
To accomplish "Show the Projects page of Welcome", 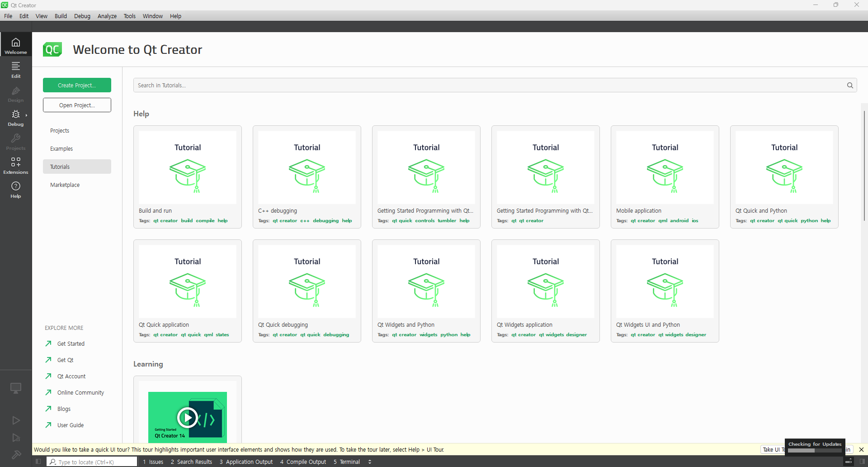I will point(77,130).
